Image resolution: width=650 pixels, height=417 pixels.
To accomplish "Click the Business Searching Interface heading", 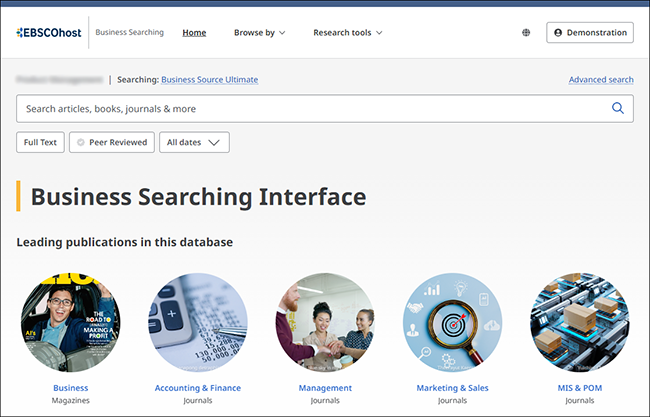I will pos(199,196).
